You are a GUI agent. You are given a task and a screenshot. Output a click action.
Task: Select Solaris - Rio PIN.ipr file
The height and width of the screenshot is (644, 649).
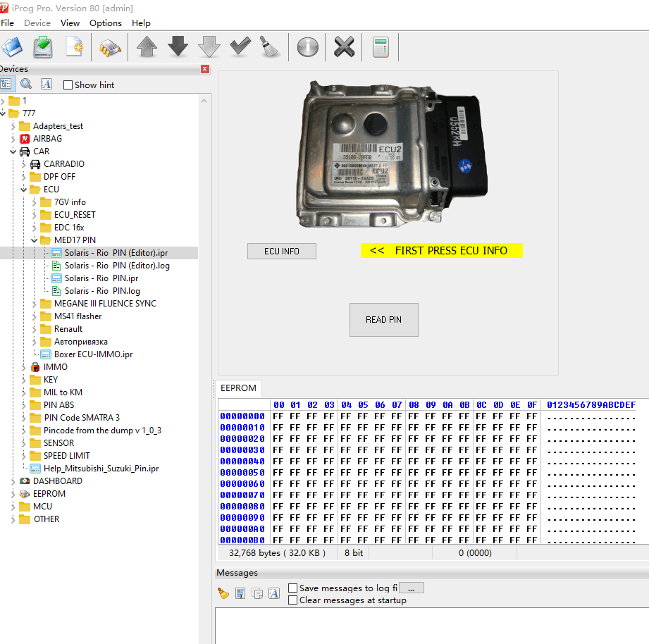(101, 278)
